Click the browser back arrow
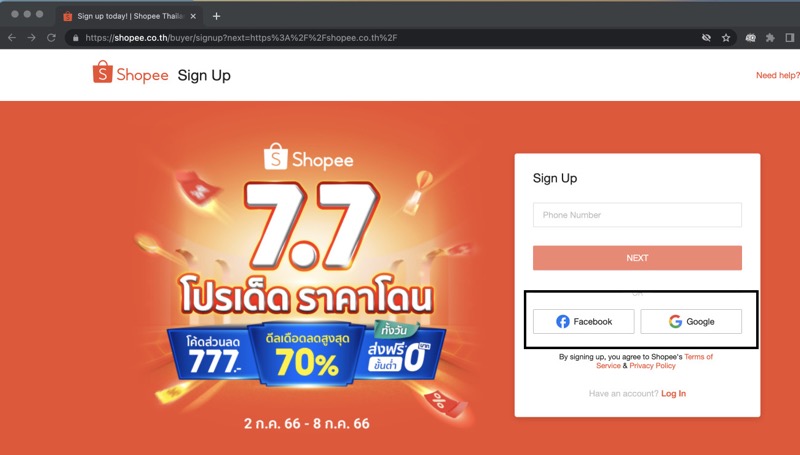 [x=12, y=38]
